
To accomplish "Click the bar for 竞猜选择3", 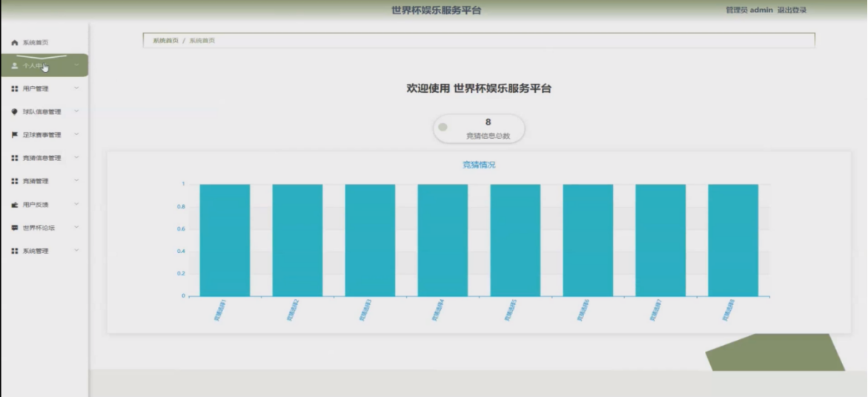I will [x=370, y=240].
